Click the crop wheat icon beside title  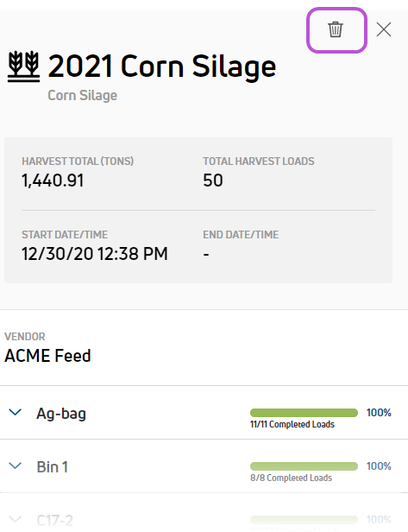click(24, 66)
